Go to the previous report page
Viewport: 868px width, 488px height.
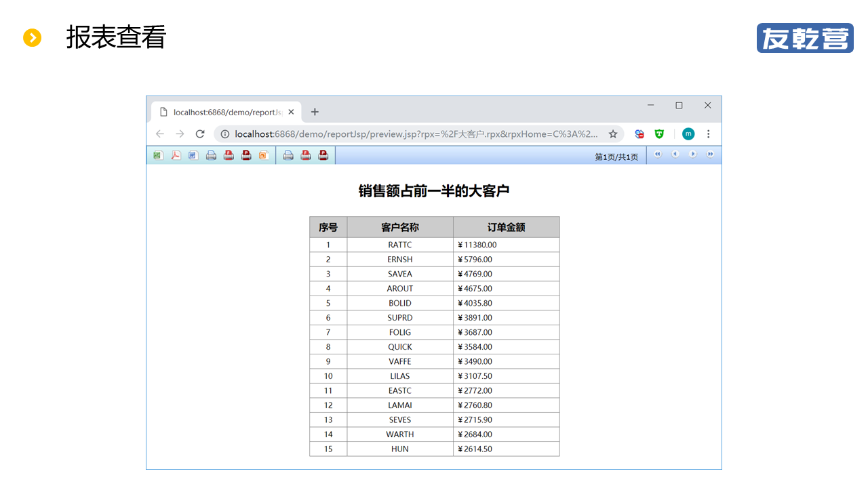pyautogui.click(x=675, y=155)
